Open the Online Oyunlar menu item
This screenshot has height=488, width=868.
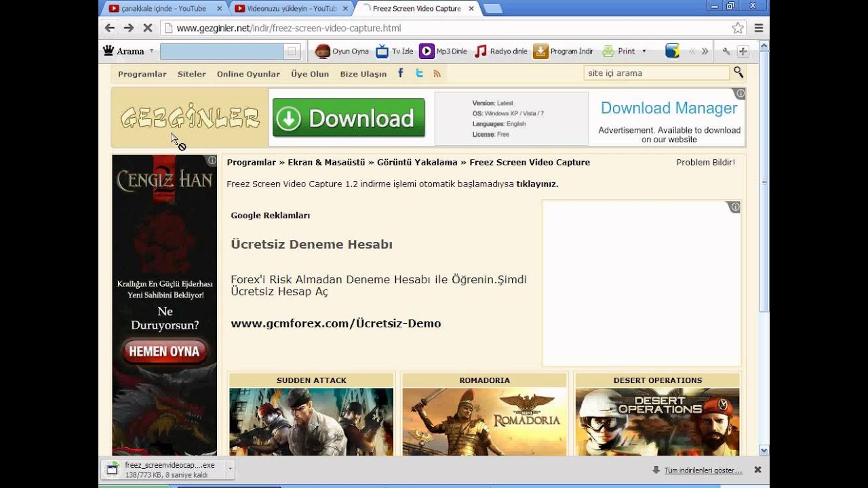(x=248, y=74)
